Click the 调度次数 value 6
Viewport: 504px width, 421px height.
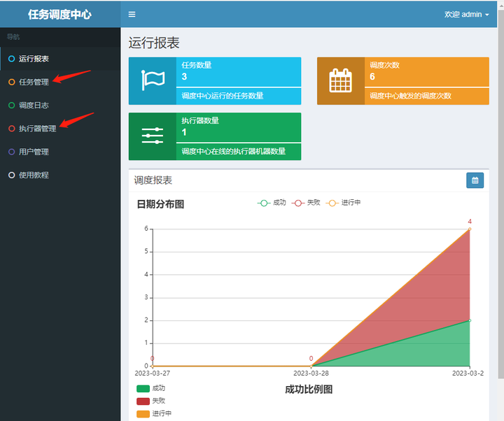point(372,77)
